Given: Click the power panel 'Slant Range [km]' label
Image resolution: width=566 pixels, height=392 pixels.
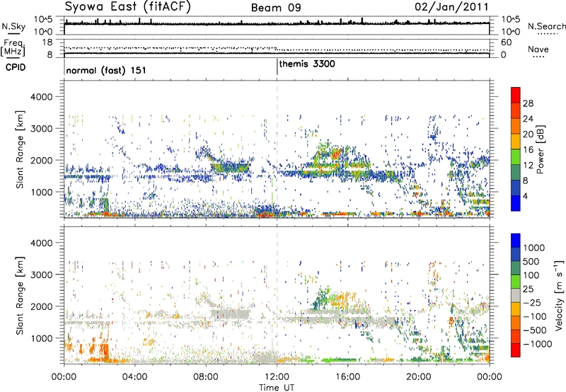Looking at the screenshot, I should pyautogui.click(x=20, y=149).
